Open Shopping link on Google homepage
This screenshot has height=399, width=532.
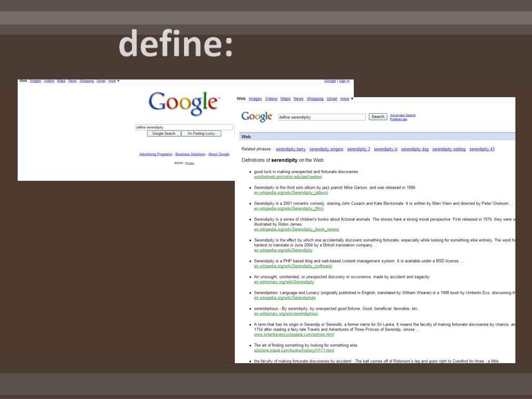87,81
